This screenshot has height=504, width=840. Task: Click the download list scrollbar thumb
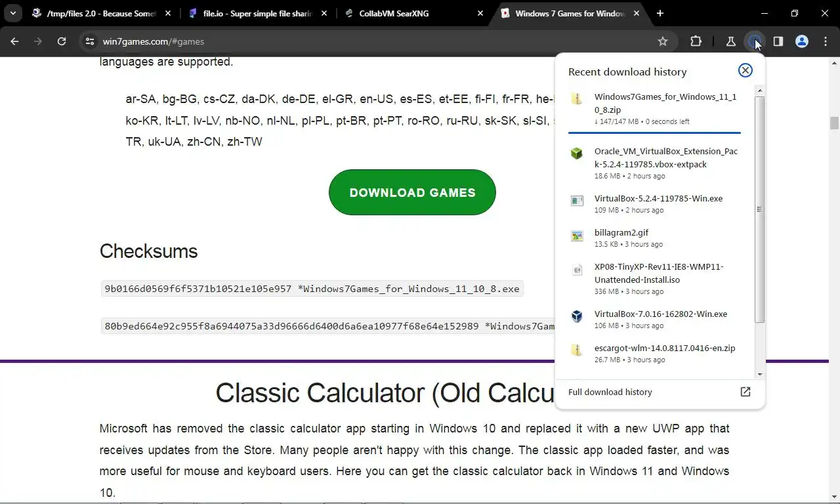coord(759,209)
